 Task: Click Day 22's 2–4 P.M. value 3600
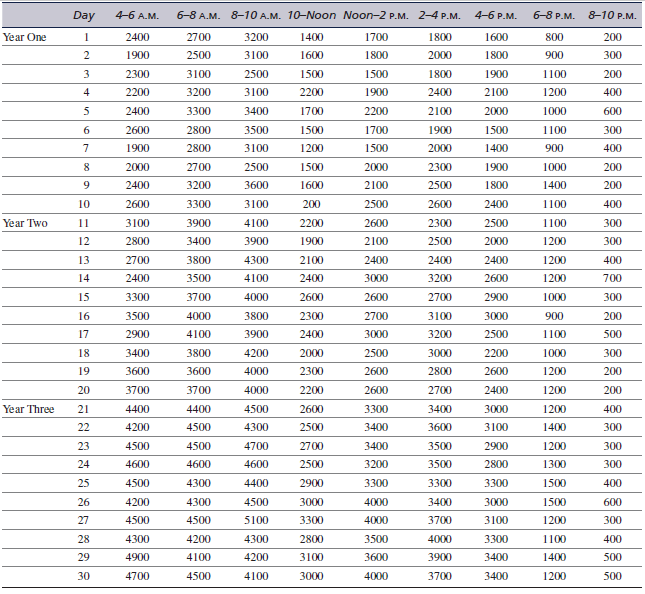pos(440,427)
